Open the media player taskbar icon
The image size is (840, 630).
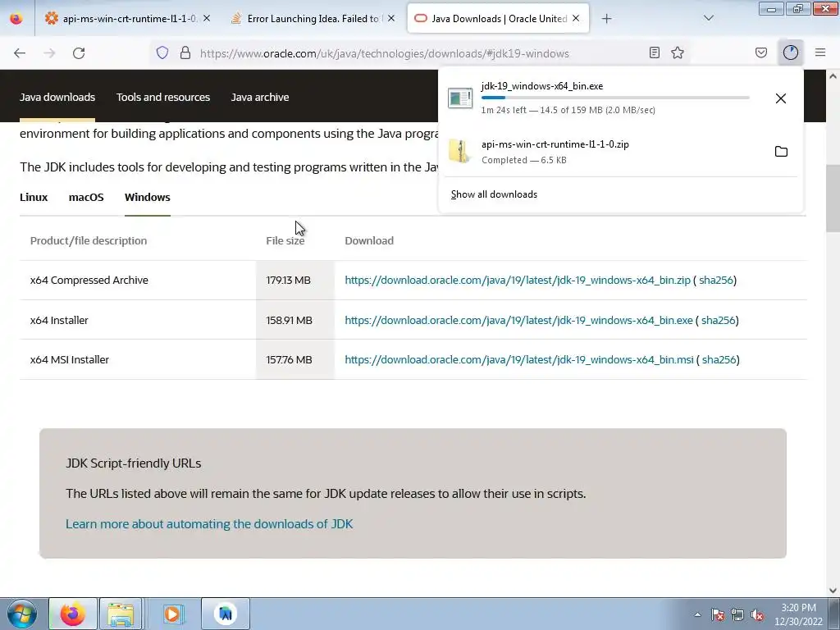click(x=172, y=614)
